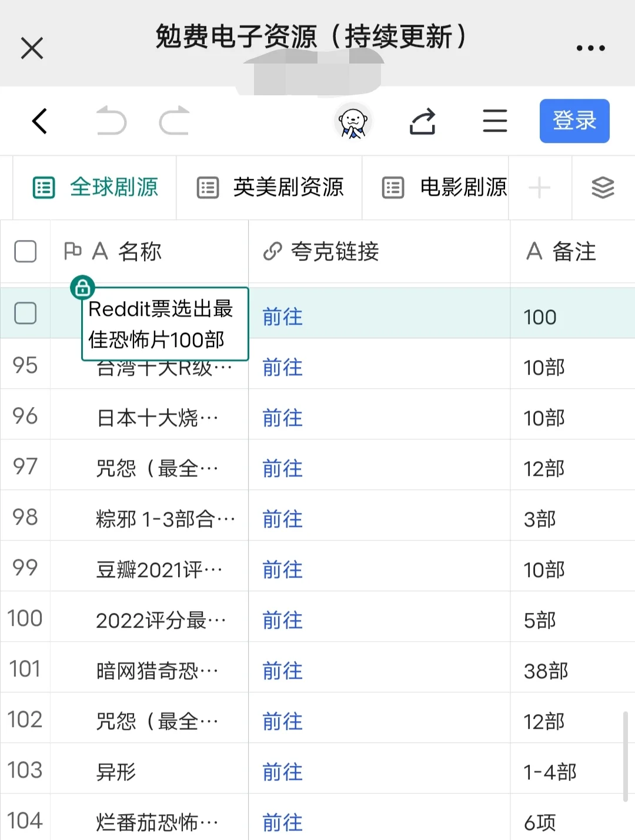
Task: Click the green lock icon above the selected cell
Action: coord(82,287)
